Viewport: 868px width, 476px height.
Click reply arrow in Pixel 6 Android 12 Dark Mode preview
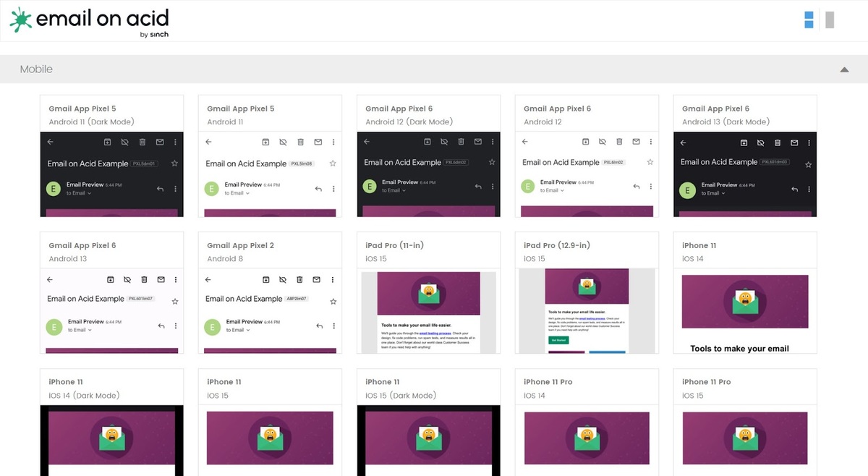[x=478, y=187]
